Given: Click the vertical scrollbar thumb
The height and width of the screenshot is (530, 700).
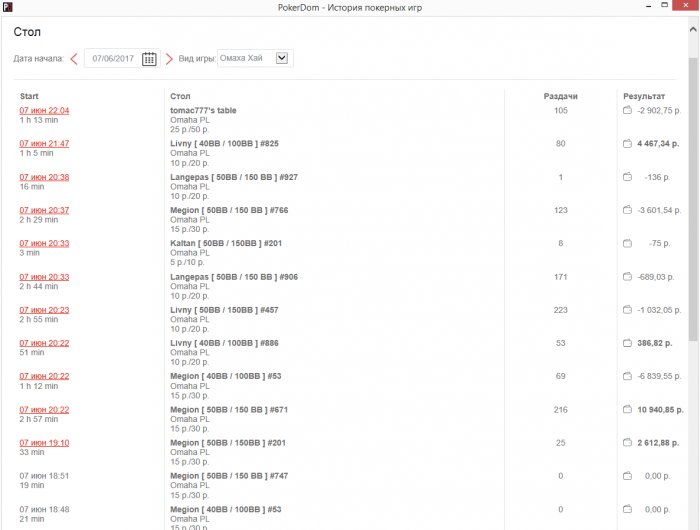Looking at the screenshot, I should click(693, 200).
